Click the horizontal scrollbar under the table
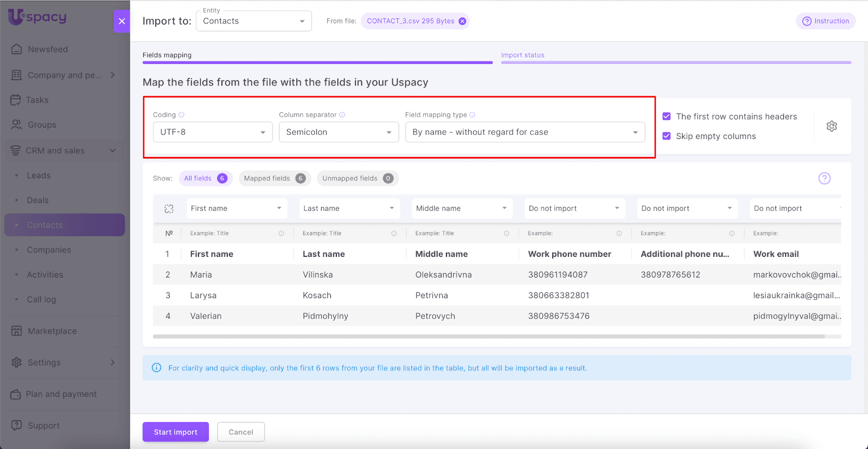The image size is (868, 449). (x=488, y=337)
